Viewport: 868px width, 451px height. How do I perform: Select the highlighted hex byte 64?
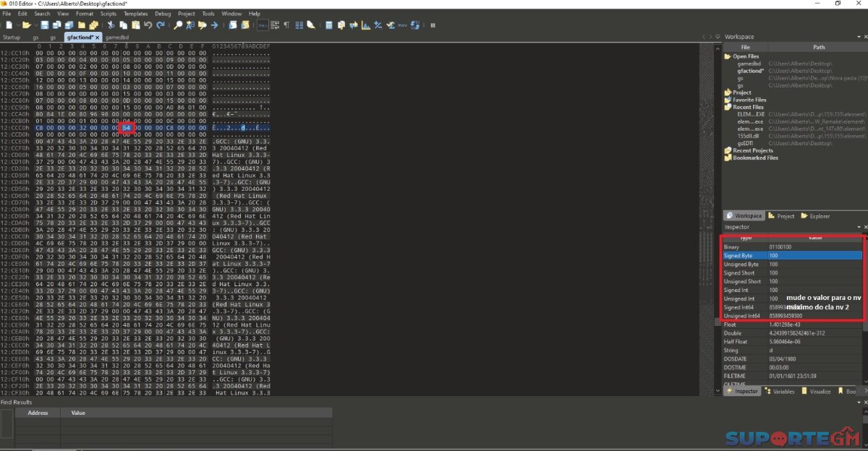[127, 127]
